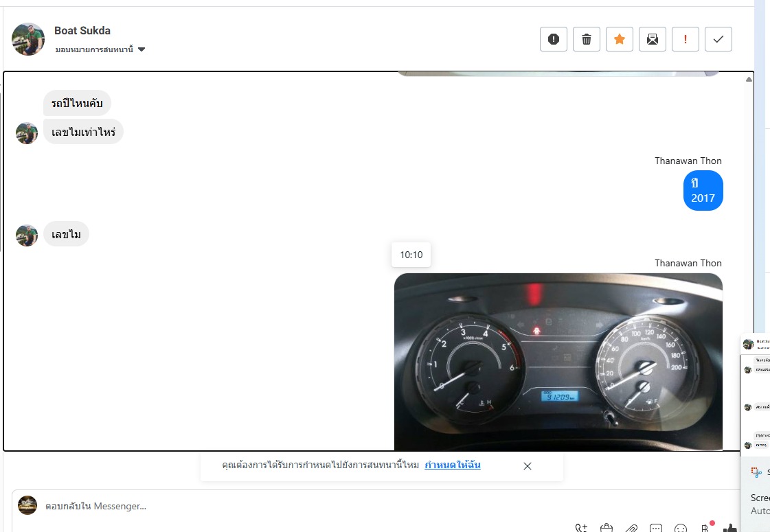
Task: Click sender avatar beside เลขไม message
Action: (x=27, y=235)
